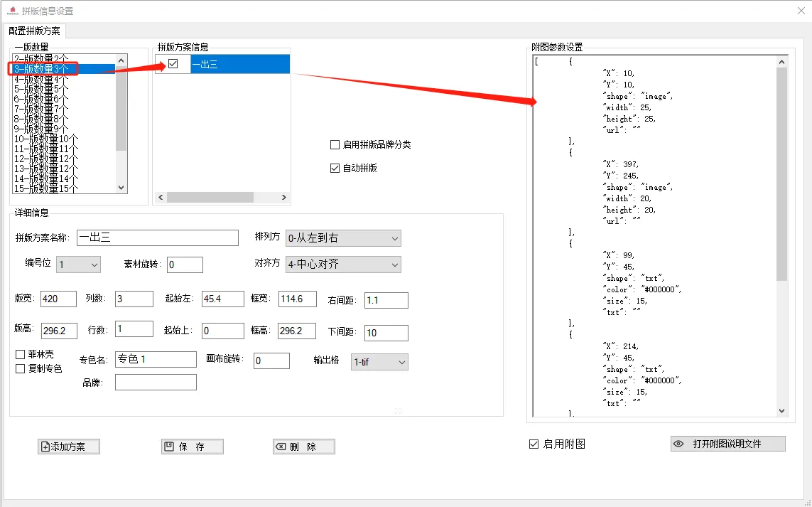The width and height of the screenshot is (812, 507).
Task: Select 2-版数量2个 in the list
Action: tap(64, 58)
